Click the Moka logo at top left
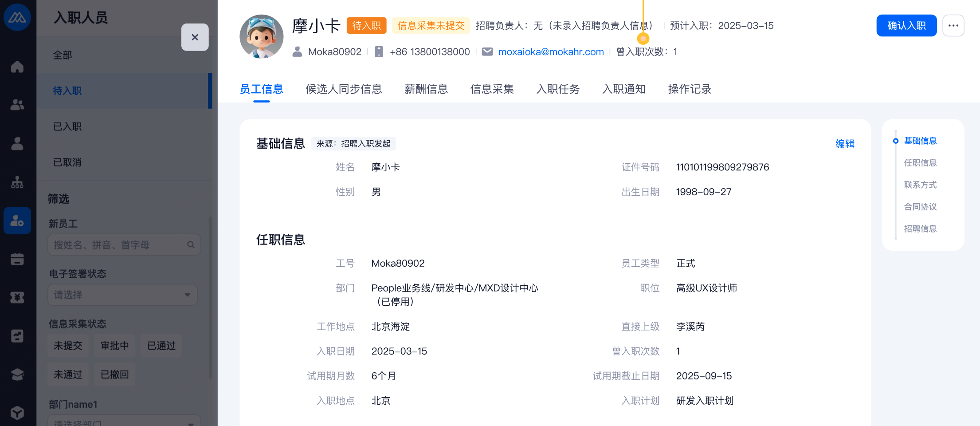980x426 pixels. (x=17, y=17)
